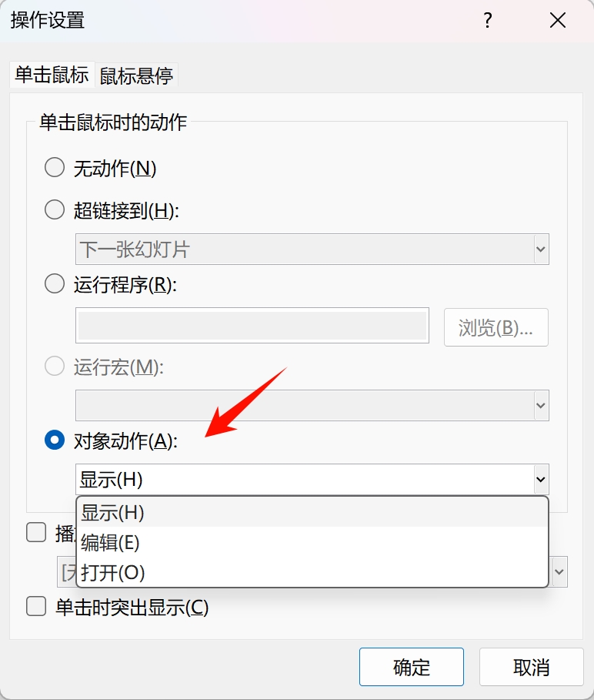
Task: Open the 下一张幻灯片 hyperlink dropdown
Action: 542,249
